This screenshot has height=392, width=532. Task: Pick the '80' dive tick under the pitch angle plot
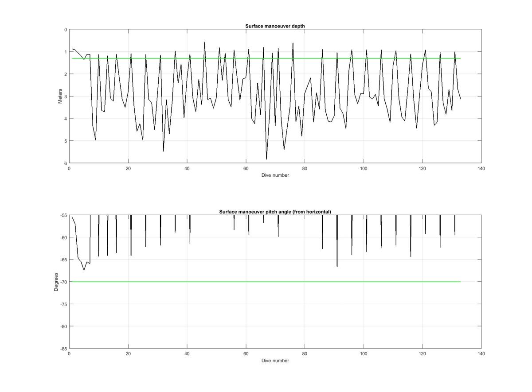[x=305, y=354]
